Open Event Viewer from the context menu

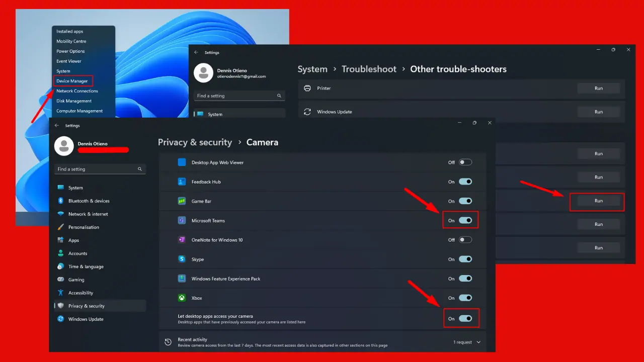[x=69, y=61]
